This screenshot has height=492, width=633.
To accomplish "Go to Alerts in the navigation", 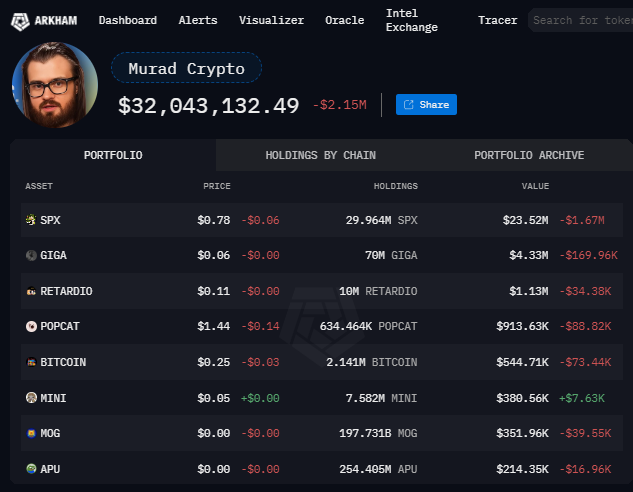I will point(198,20).
